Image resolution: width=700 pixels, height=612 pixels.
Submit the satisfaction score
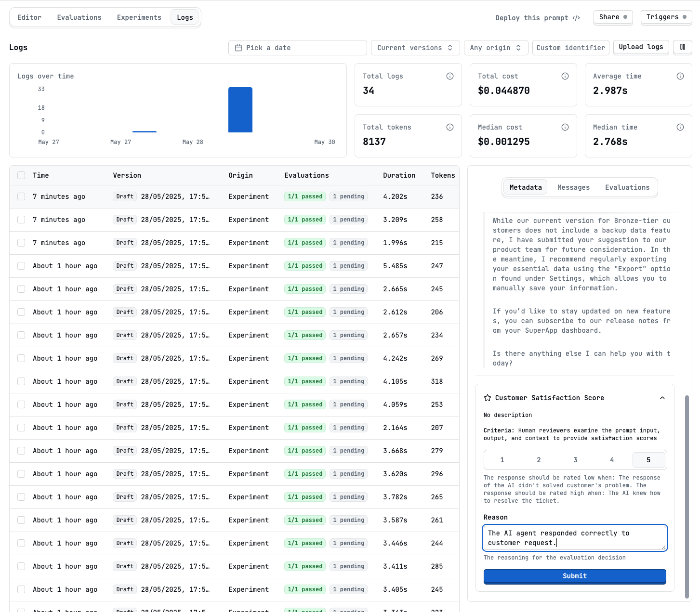tap(574, 576)
